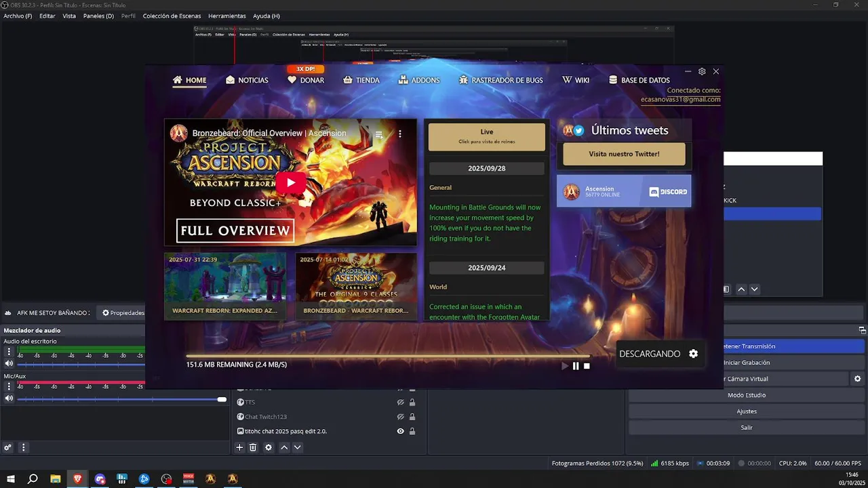This screenshot has width=868, height=488.
Task: Open the Colección de Escenas menu
Action: (x=172, y=16)
